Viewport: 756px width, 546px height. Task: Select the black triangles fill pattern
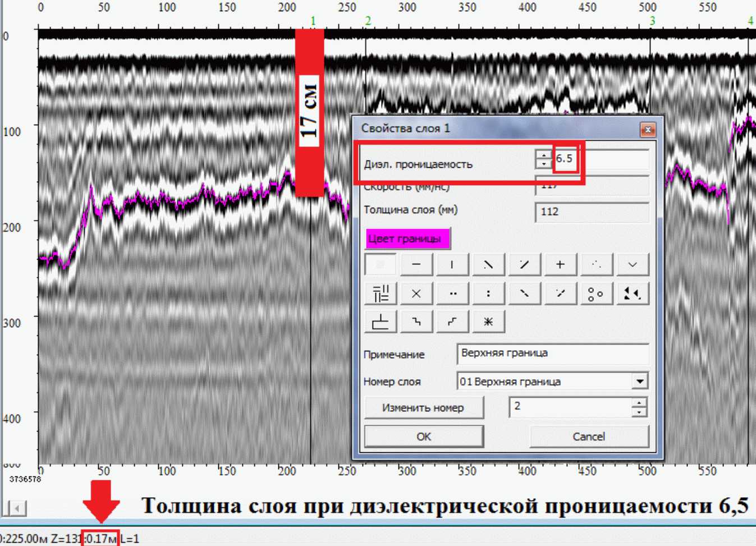(632, 293)
